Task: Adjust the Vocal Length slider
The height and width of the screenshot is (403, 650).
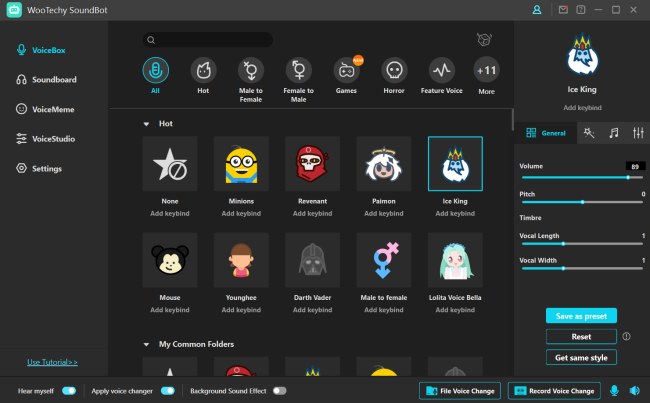Action: 582,244
